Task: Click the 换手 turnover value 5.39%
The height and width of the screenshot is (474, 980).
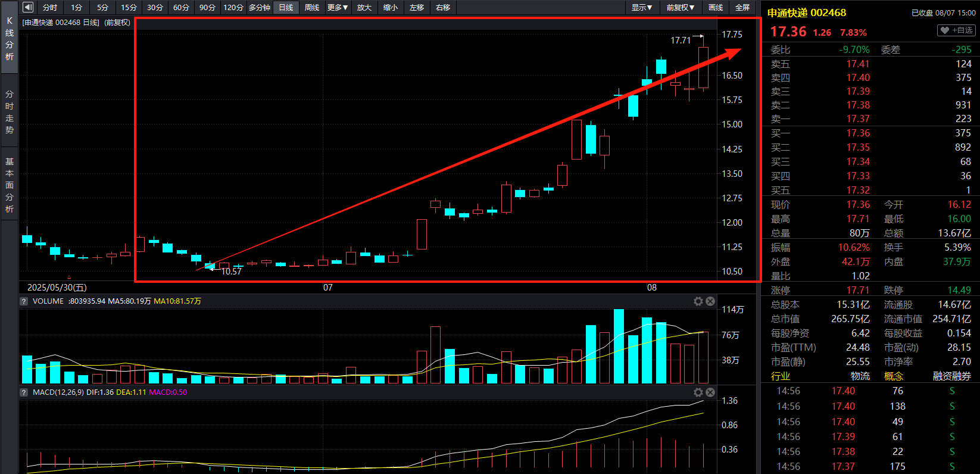Action: 957,247
